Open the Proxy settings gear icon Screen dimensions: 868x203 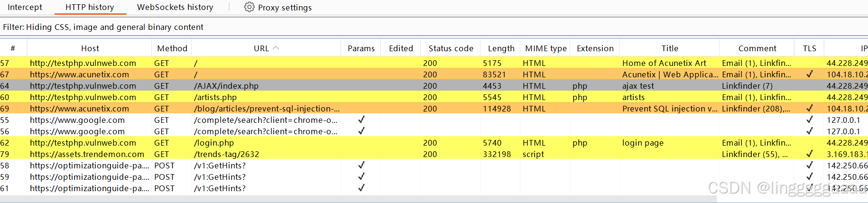click(x=249, y=7)
